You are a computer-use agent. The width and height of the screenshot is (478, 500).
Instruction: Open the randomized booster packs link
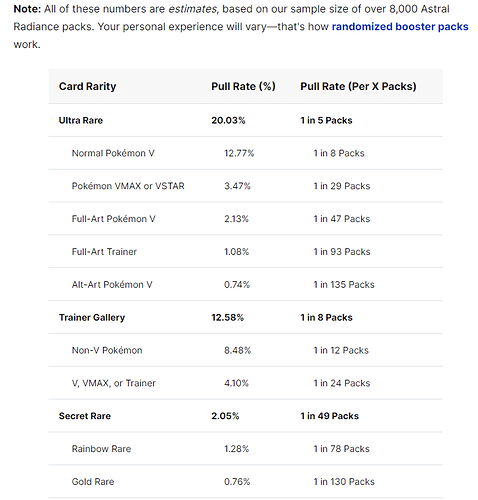400,27
